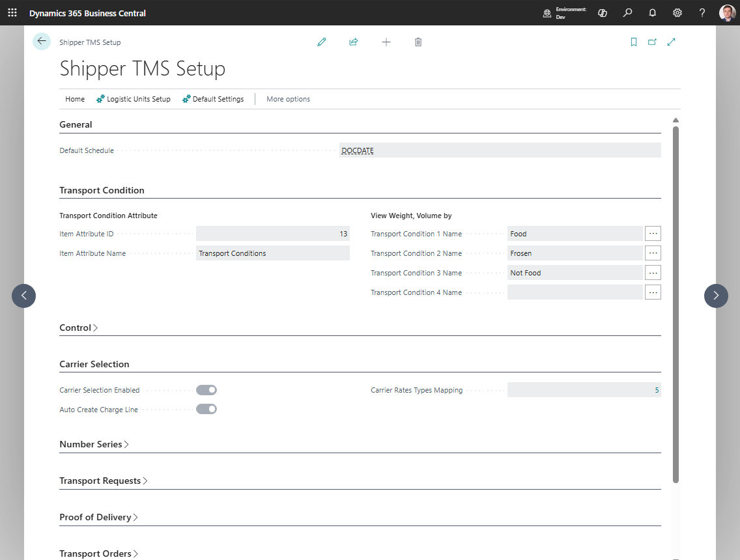Click the vertical scrollbar thumb

click(676, 304)
